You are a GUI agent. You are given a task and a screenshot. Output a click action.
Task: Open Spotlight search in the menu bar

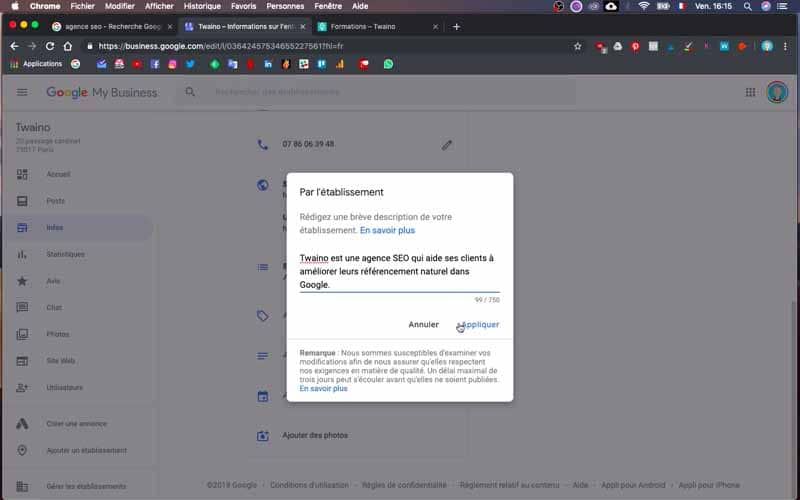point(747,6)
